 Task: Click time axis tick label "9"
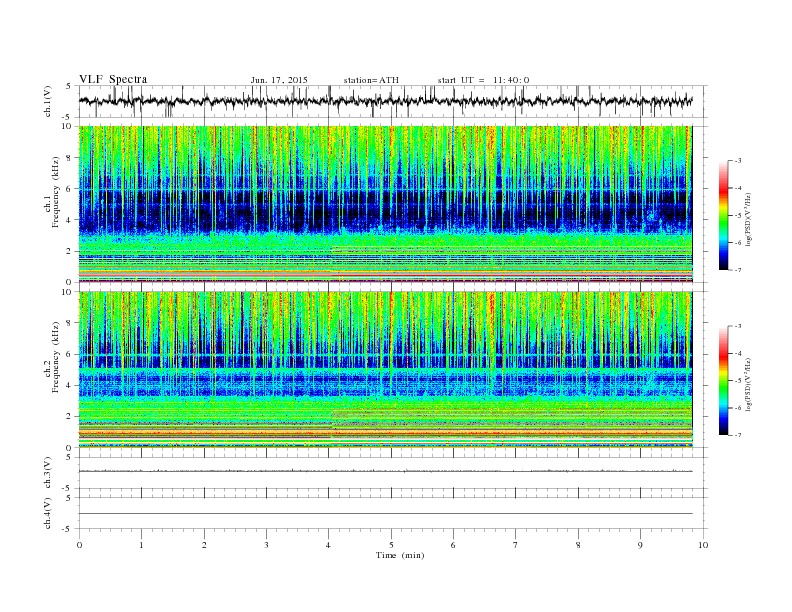tap(640, 545)
